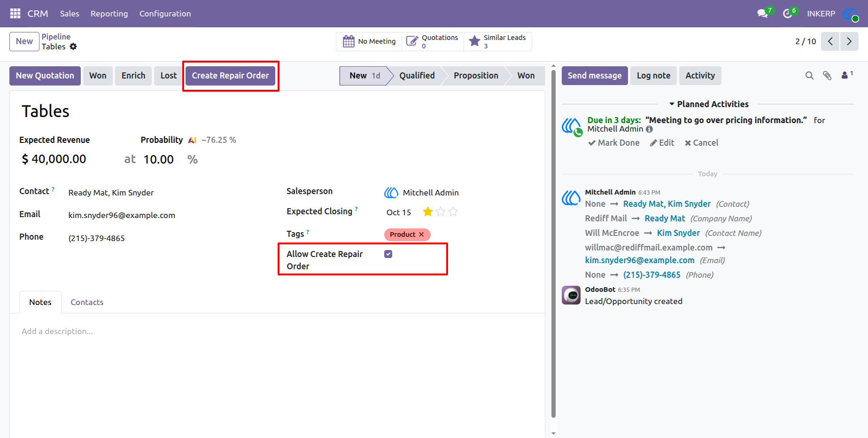
Task: Click the gear icon next to Tables
Action: [73, 47]
